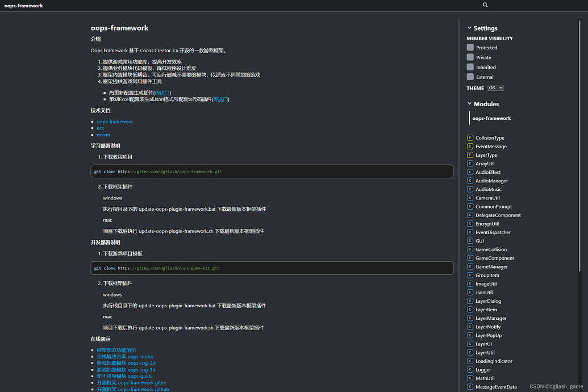Click the class icon beside LayerManager
The image size is (588, 392).
point(471,318)
